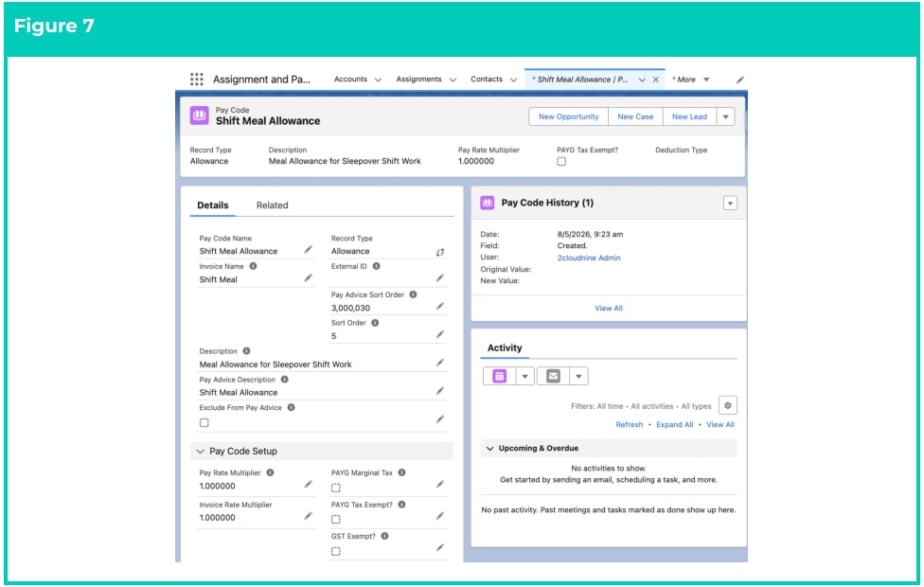Screen dimensions: 924x587
Task: Toggle PAYG Tax Exempt? checkbox in header highlights
Action: tap(561, 162)
